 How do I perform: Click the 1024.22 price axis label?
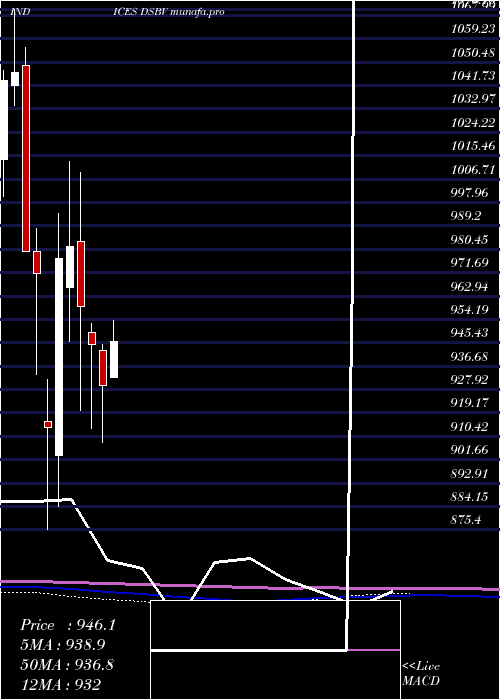click(x=473, y=123)
